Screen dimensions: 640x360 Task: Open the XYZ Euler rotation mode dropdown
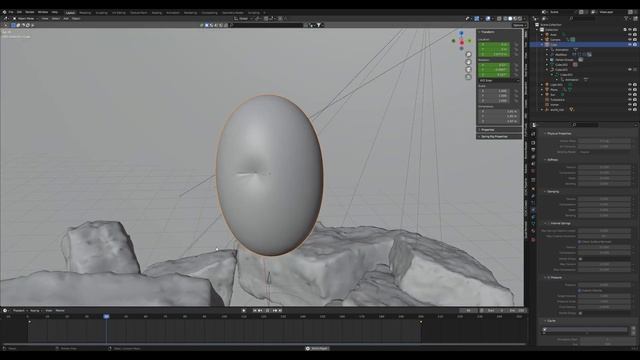pyautogui.click(x=499, y=80)
